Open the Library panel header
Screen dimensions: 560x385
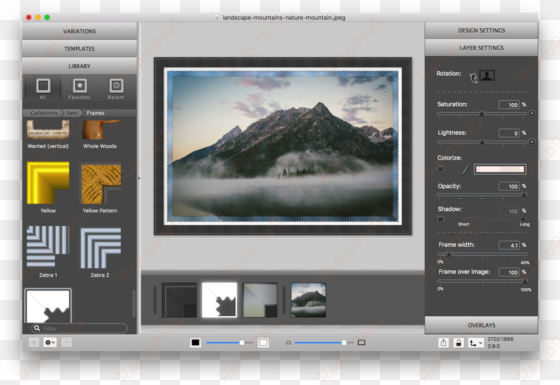pos(80,66)
